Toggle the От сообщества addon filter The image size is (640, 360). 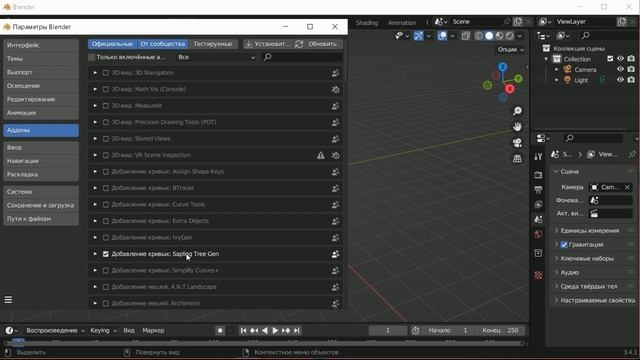162,44
